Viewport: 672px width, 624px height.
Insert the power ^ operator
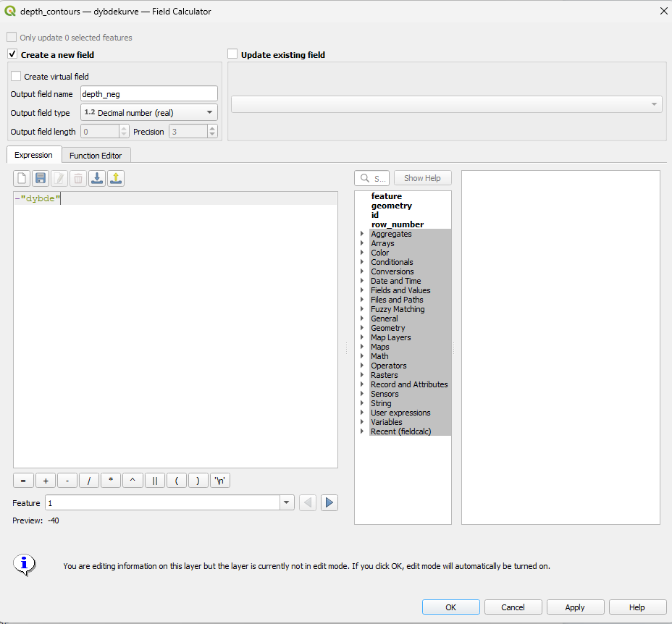coord(133,480)
